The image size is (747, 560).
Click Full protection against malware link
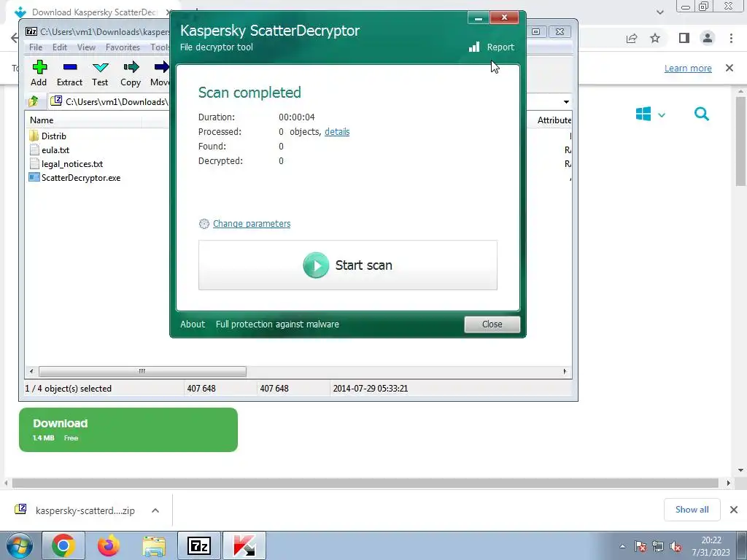coord(277,324)
